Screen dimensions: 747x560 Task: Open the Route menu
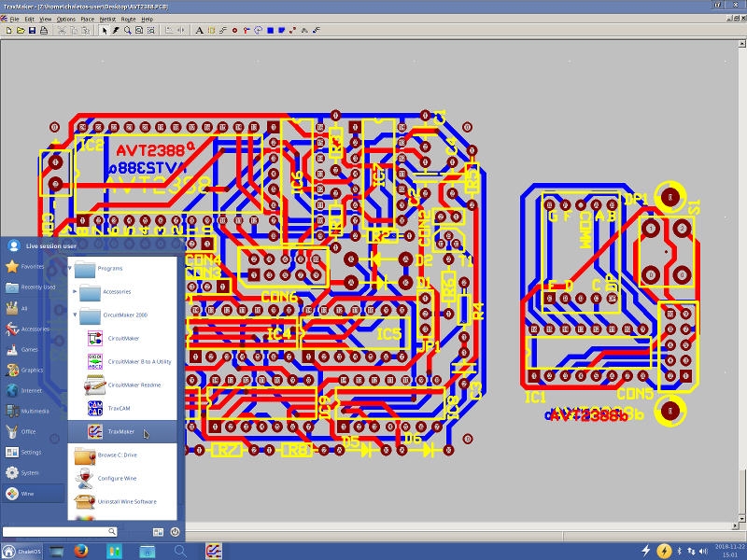click(128, 19)
